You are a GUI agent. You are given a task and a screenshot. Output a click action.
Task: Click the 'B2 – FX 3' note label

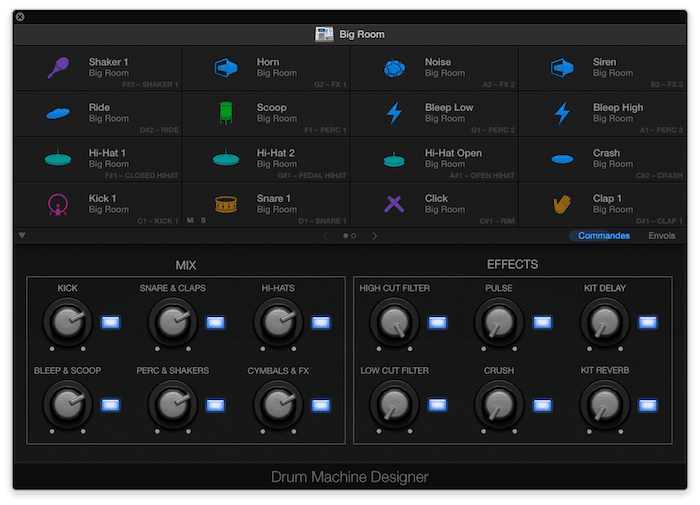pyautogui.click(x=667, y=84)
